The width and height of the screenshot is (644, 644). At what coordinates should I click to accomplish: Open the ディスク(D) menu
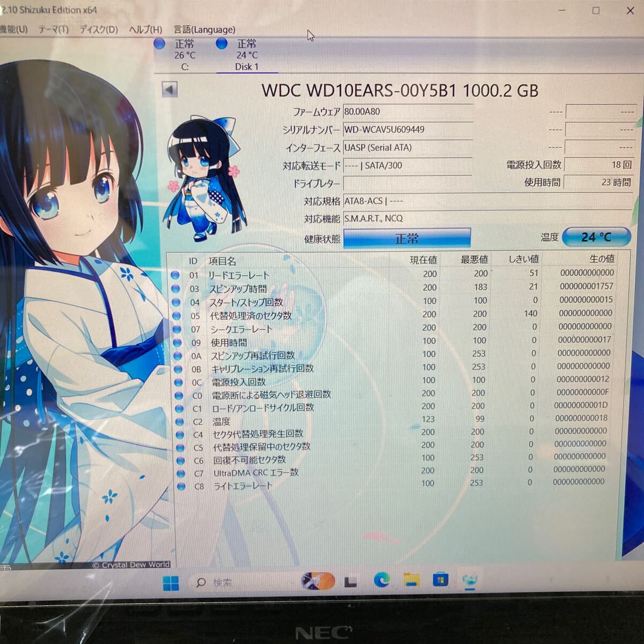(x=99, y=30)
